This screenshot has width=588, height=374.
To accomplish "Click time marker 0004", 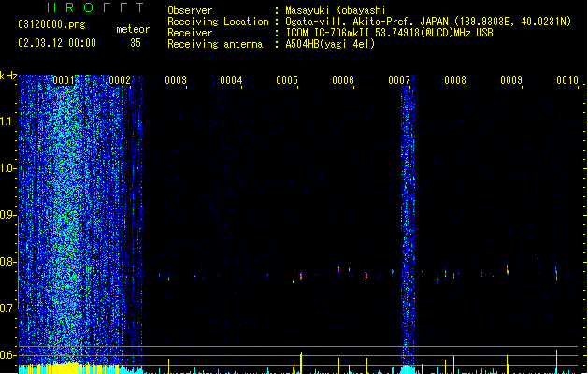I will click(231, 80).
